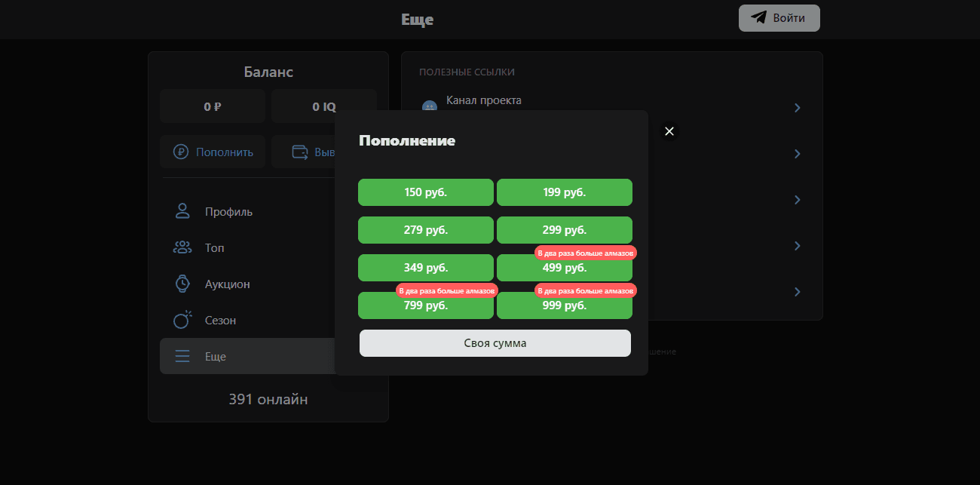Expand the Канал проекта link chevron

coord(798,108)
